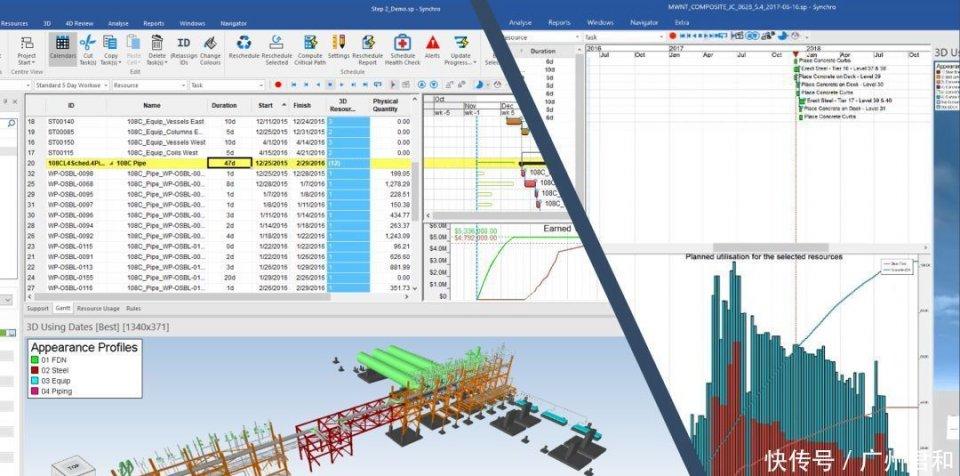This screenshot has width=960, height=476.
Task: Expand the Update Progress dropdown arrow
Action: 474,63
